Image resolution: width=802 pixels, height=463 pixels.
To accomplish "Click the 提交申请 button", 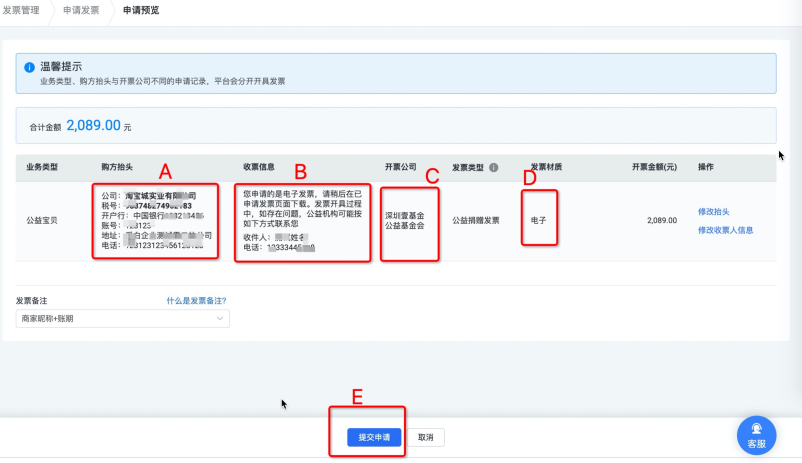I will pos(374,437).
